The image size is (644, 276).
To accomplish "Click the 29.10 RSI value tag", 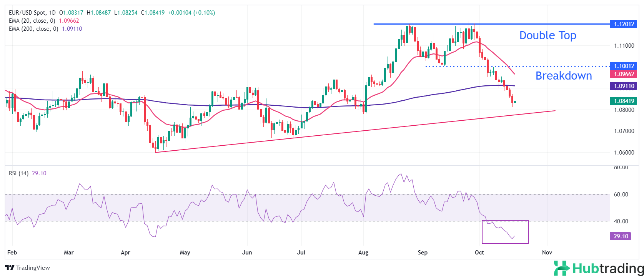I will tap(621, 236).
